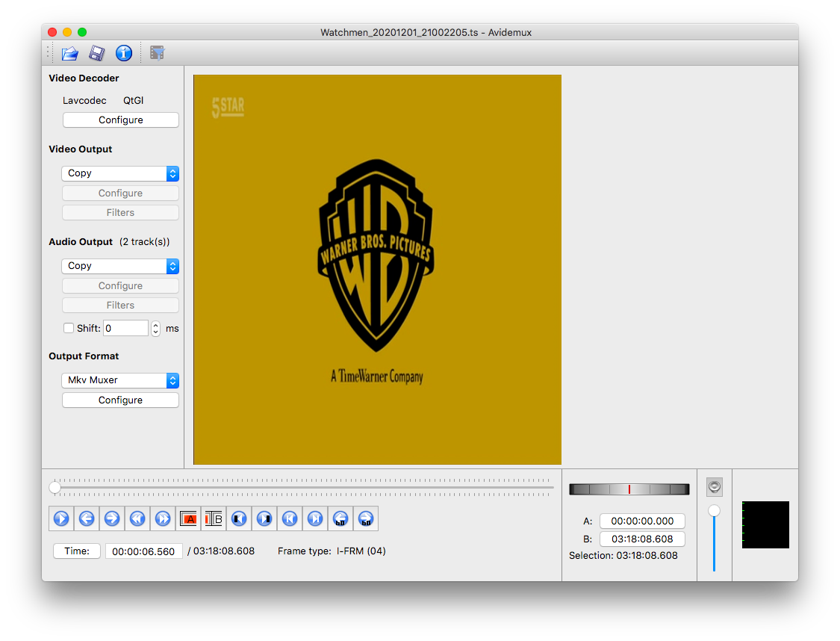Click the audio shift ms value field

click(126, 328)
